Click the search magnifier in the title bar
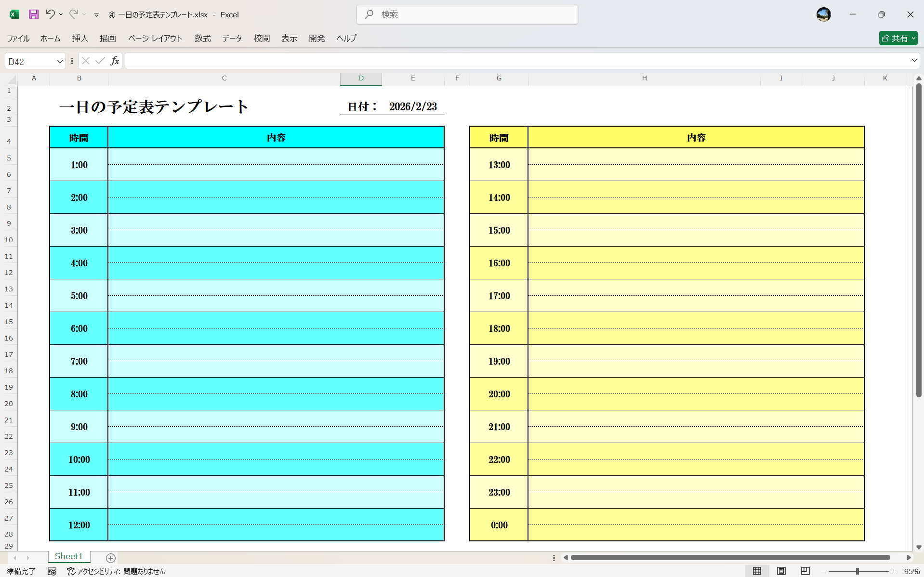The height and width of the screenshot is (577, 924). (369, 14)
